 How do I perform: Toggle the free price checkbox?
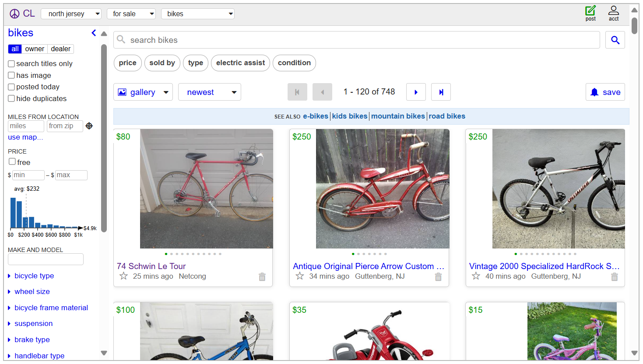click(12, 161)
